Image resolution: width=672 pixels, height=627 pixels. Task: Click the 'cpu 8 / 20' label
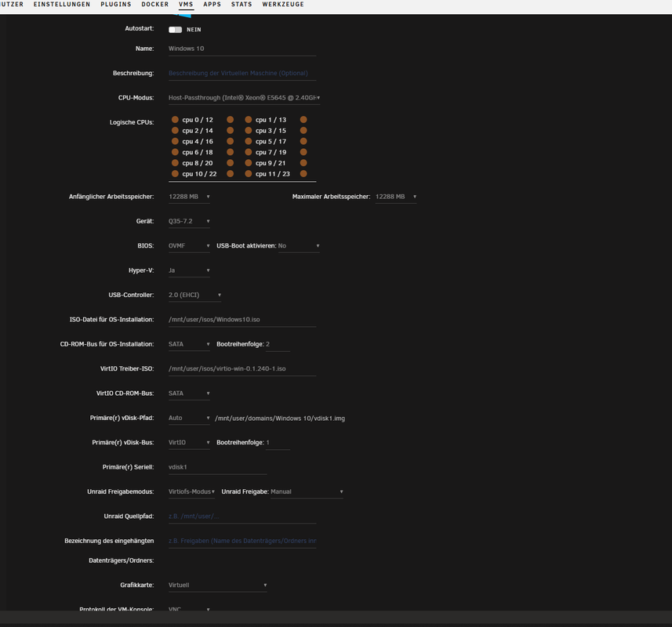pyautogui.click(x=198, y=163)
